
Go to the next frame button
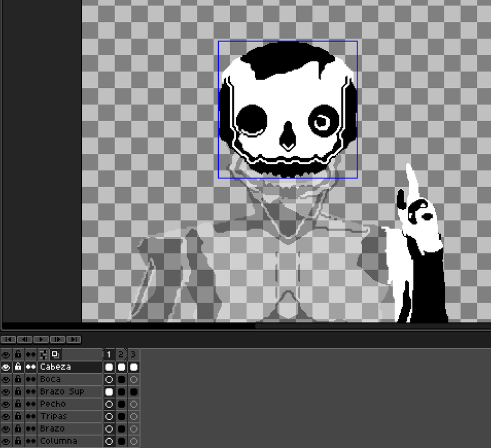[x=57, y=339]
